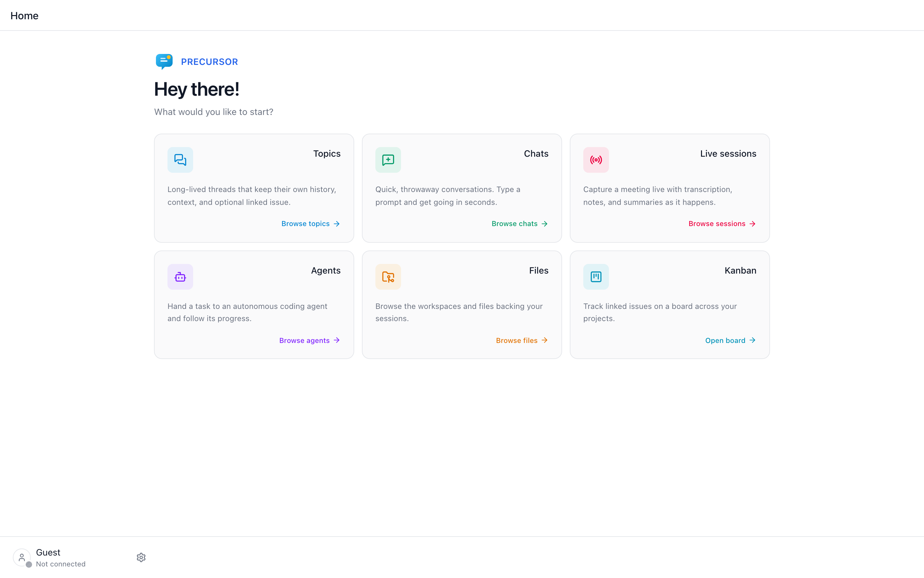Viewport: 924px width, 578px height.
Task: Click the Live sessions broadcast icon
Action: point(596,160)
